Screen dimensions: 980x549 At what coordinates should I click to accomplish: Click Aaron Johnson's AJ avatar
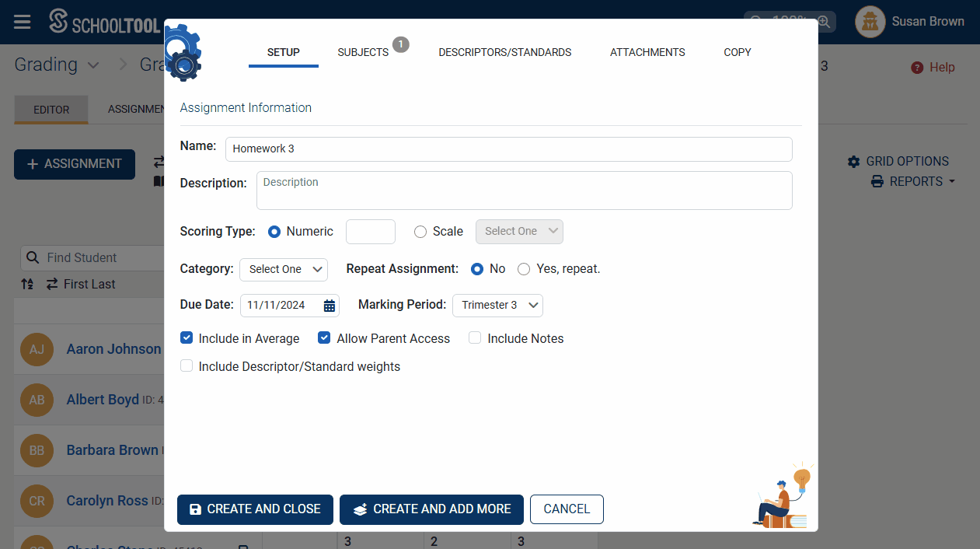tap(37, 349)
